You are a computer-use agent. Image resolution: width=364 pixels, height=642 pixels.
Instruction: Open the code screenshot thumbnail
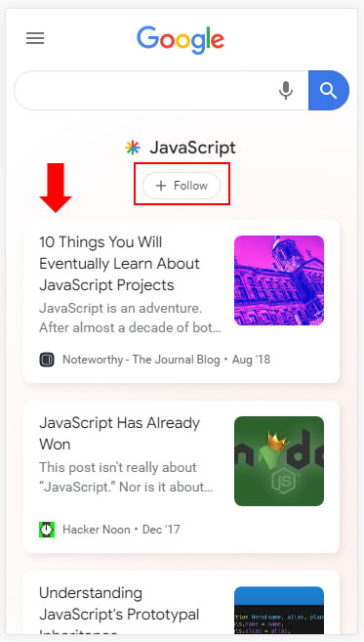(279, 610)
